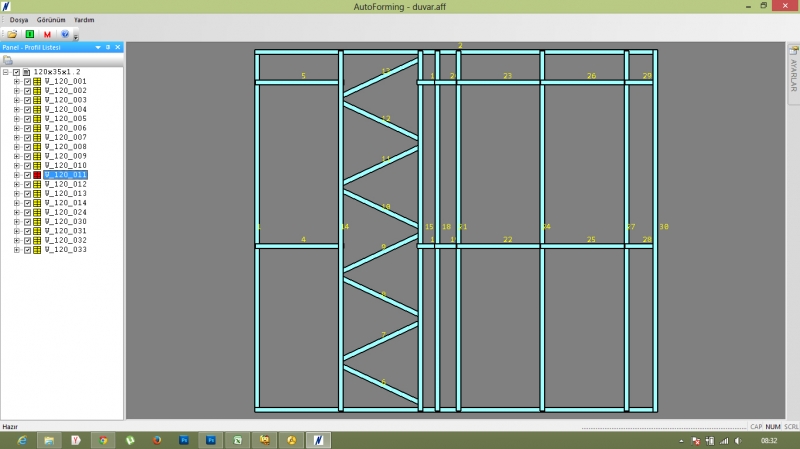The height and width of the screenshot is (449, 800).
Task: Click the red grid icon of V_120_011
Action: 37,175
